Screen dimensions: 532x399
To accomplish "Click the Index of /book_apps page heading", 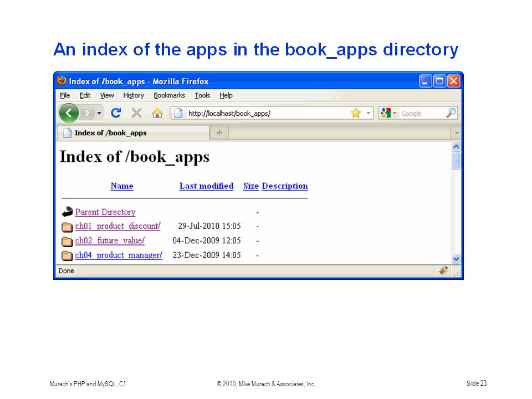I will (x=135, y=157).
